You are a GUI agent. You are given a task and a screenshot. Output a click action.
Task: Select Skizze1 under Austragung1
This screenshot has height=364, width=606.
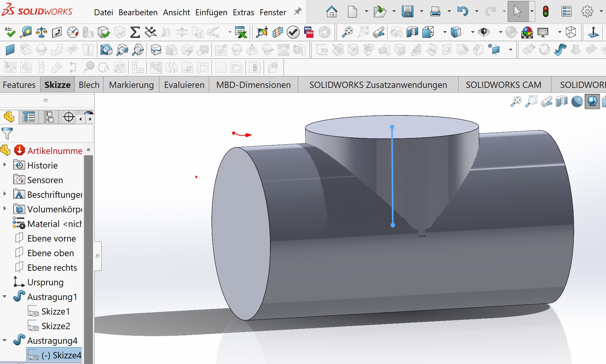55,312
